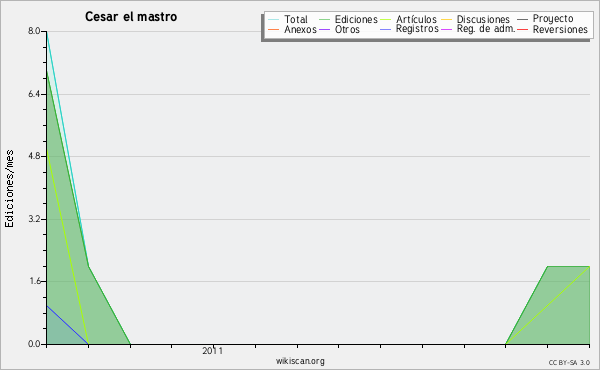
Task: Click the 2011 x-axis label
Action: tap(212, 351)
